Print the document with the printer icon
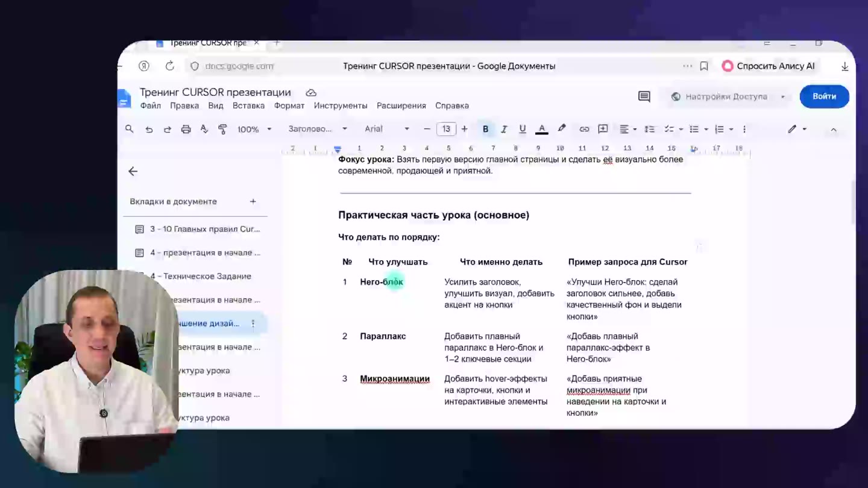 click(x=186, y=130)
